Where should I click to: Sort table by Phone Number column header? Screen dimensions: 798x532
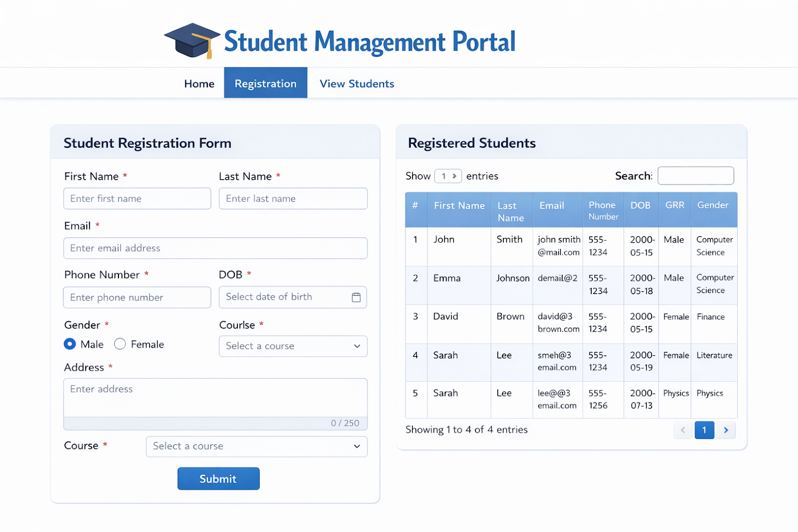[603, 210]
